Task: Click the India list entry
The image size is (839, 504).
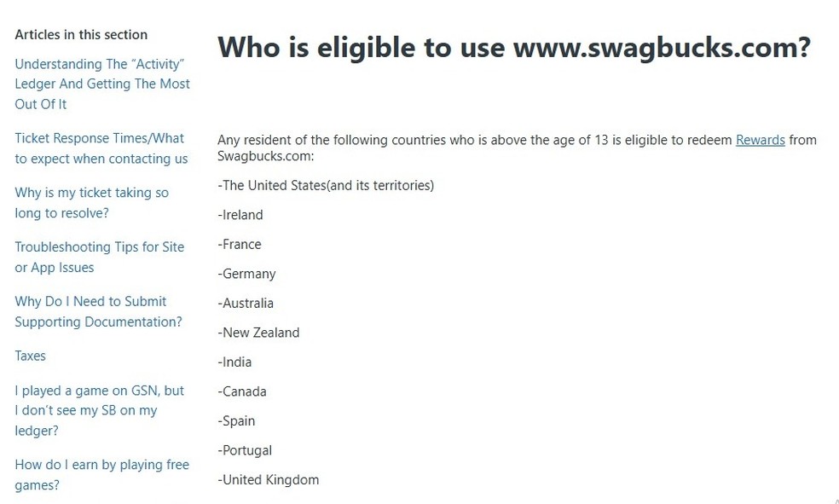Action: tap(234, 362)
